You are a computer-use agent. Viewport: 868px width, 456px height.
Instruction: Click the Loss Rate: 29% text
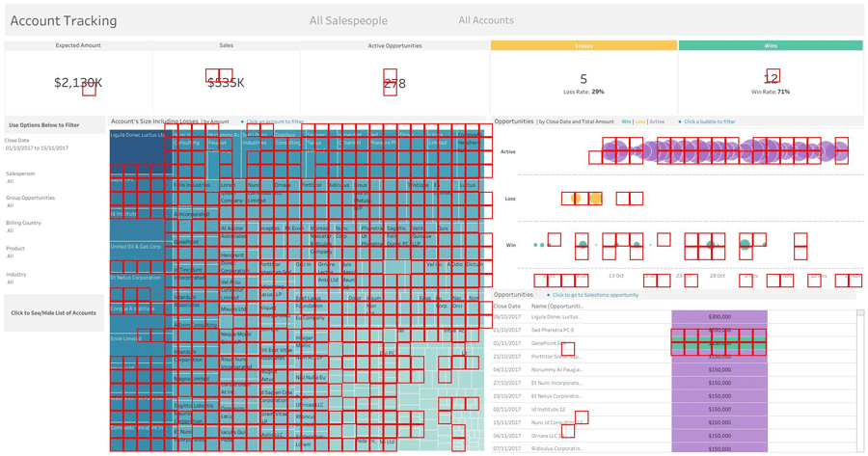(583, 92)
